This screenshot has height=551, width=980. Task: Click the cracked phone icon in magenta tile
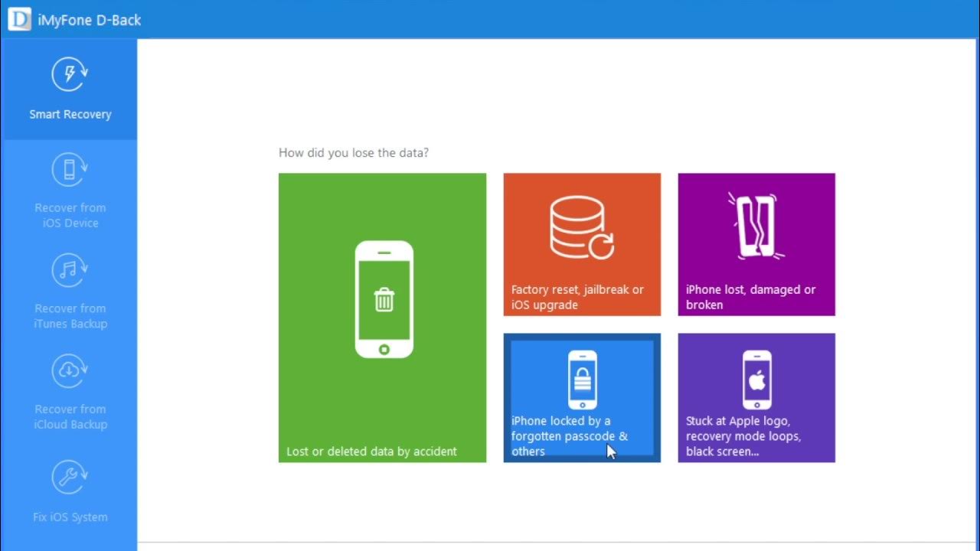tap(756, 225)
